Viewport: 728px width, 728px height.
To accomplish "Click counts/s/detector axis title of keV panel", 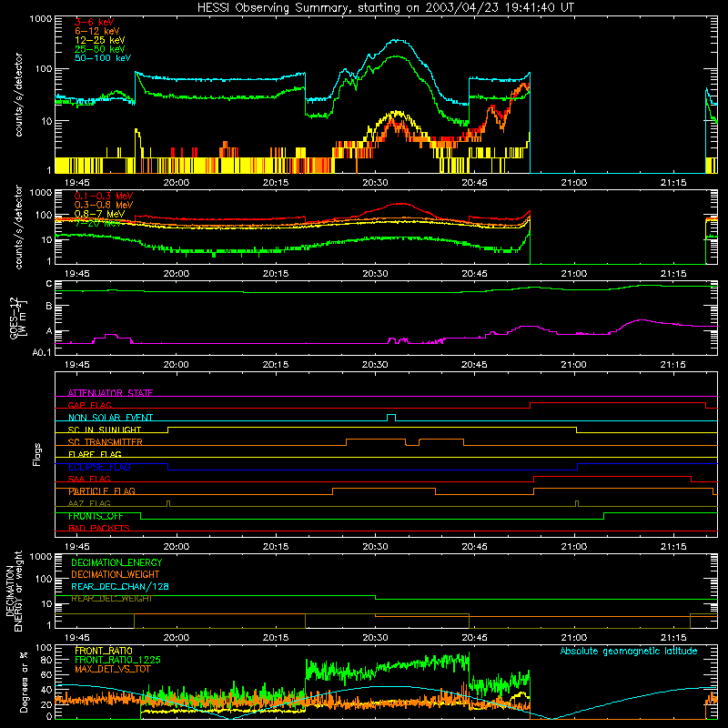I will coord(18,95).
